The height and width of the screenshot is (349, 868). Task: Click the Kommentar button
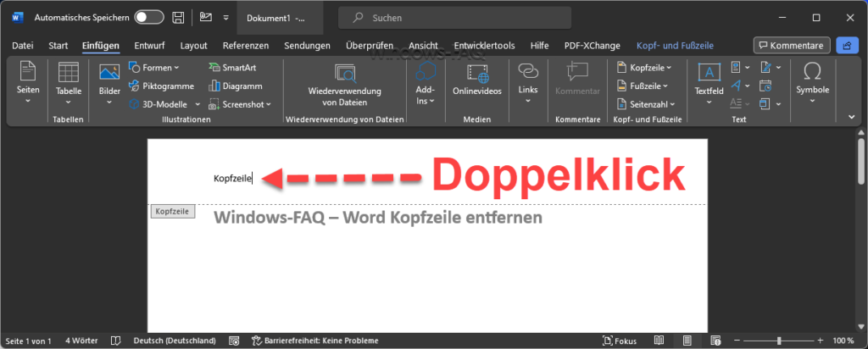point(577,80)
